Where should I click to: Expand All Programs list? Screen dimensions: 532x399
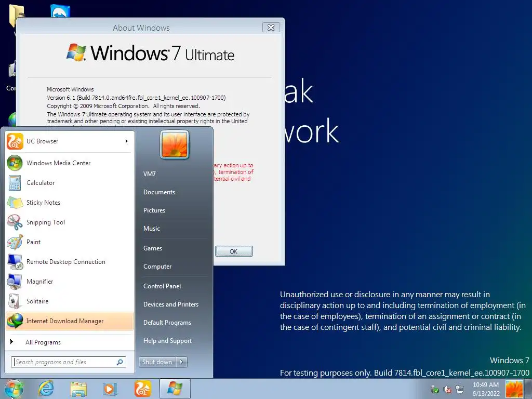(70, 342)
